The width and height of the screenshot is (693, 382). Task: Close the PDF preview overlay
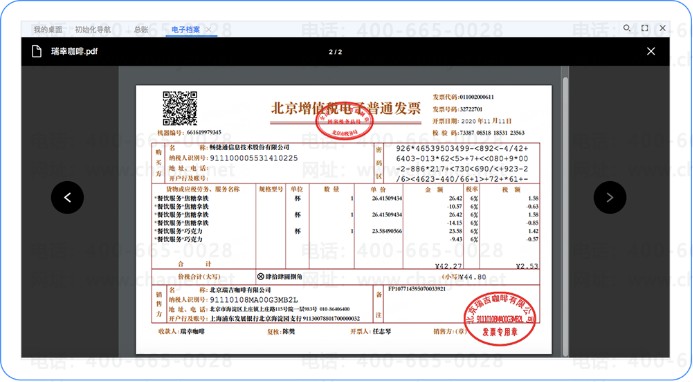click(x=651, y=51)
